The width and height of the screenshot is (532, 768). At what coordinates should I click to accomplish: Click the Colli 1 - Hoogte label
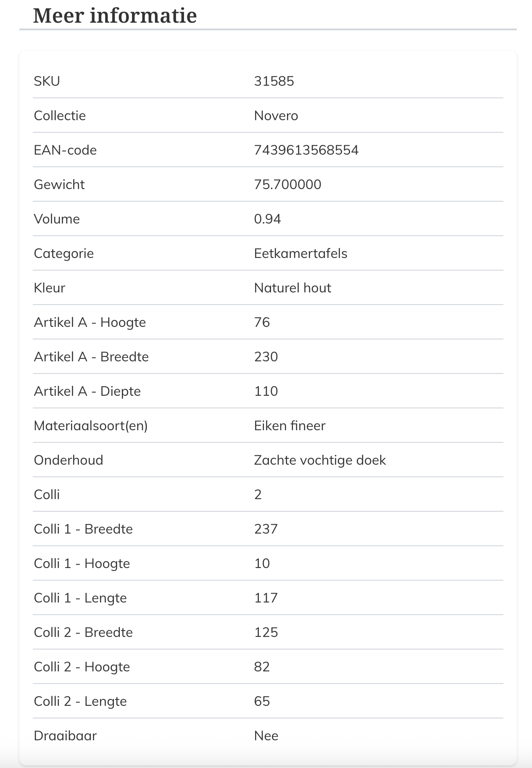click(x=82, y=563)
